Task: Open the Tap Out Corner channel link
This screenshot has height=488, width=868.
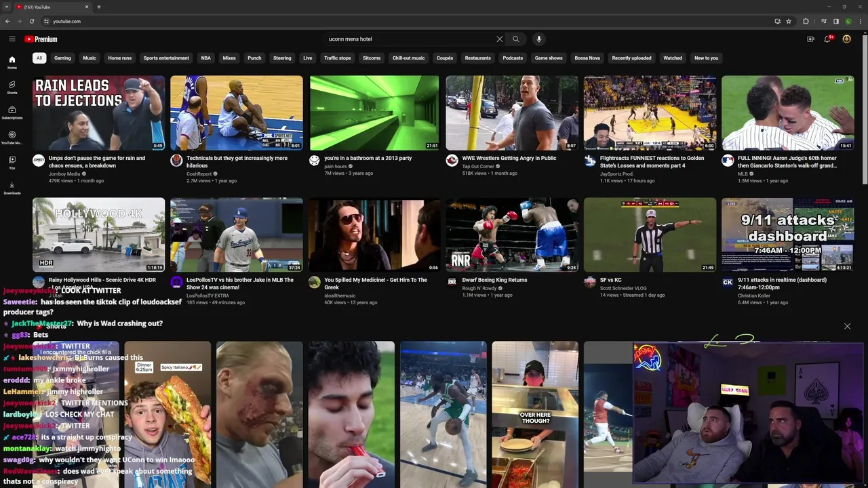Action: [478, 166]
